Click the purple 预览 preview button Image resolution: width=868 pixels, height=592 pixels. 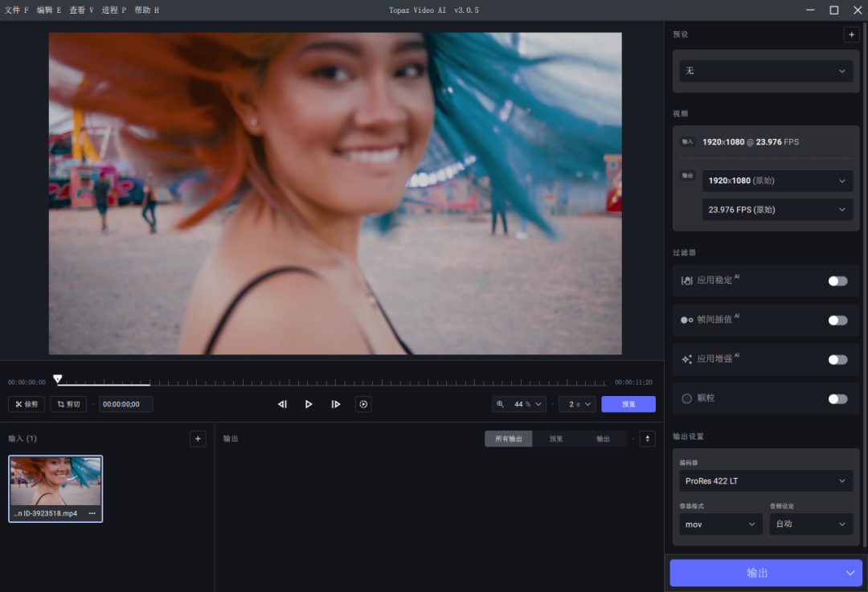(628, 404)
